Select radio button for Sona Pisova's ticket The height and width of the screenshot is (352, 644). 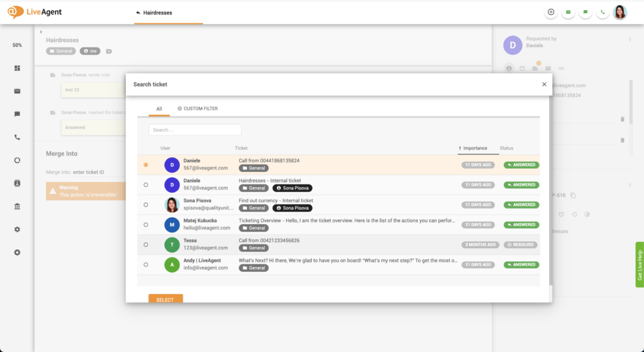146,205
